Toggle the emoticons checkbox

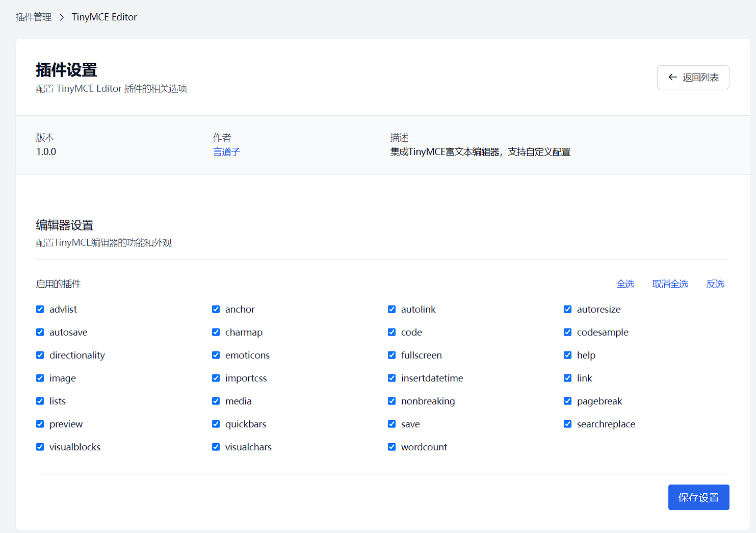(x=216, y=355)
